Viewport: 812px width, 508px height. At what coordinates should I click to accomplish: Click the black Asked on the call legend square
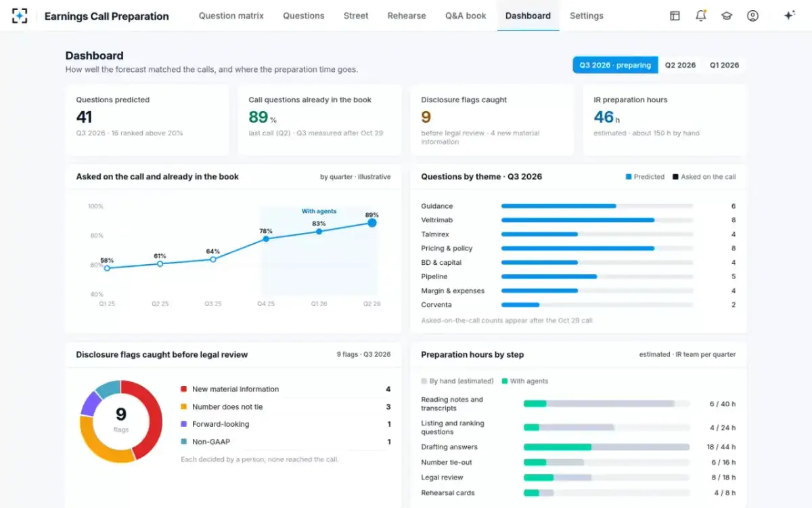675,177
